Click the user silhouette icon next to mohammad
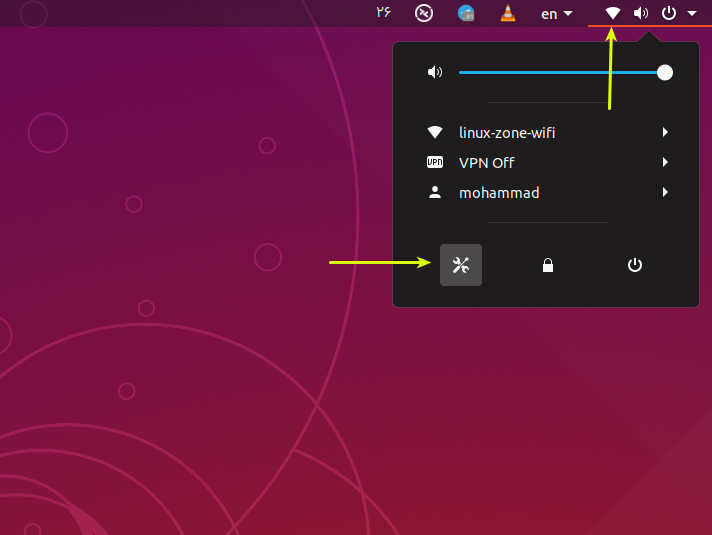The image size is (712, 535). pos(435,192)
